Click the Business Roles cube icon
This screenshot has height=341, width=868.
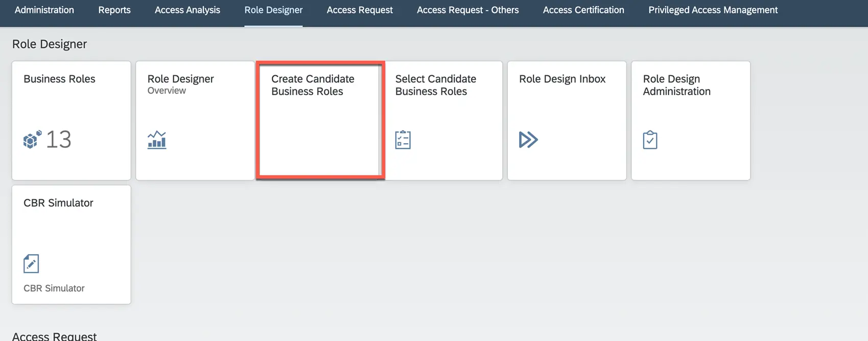[32, 140]
